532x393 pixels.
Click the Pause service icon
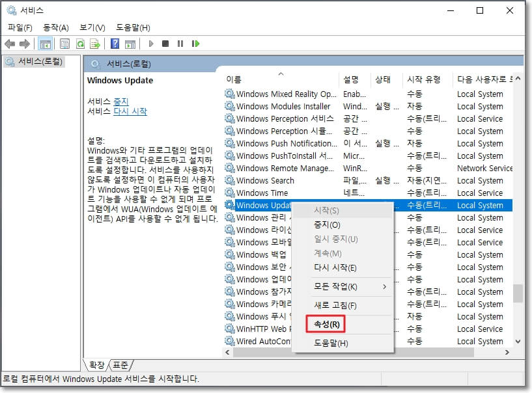(180, 44)
